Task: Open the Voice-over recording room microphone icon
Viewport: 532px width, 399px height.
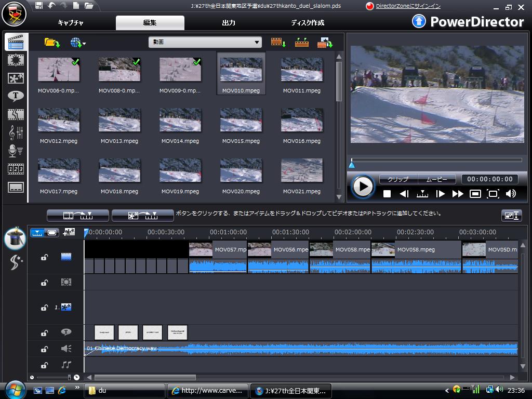Action: coord(16,151)
